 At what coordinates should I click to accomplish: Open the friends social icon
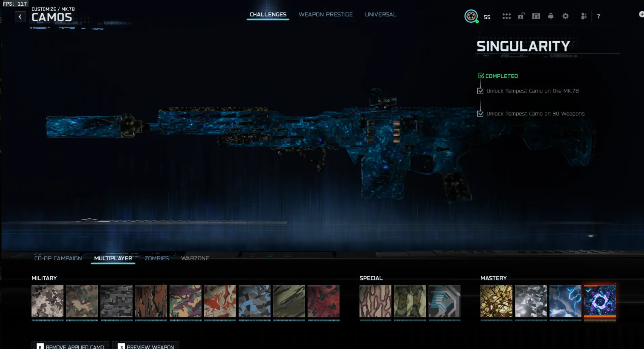tap(584, 16)
